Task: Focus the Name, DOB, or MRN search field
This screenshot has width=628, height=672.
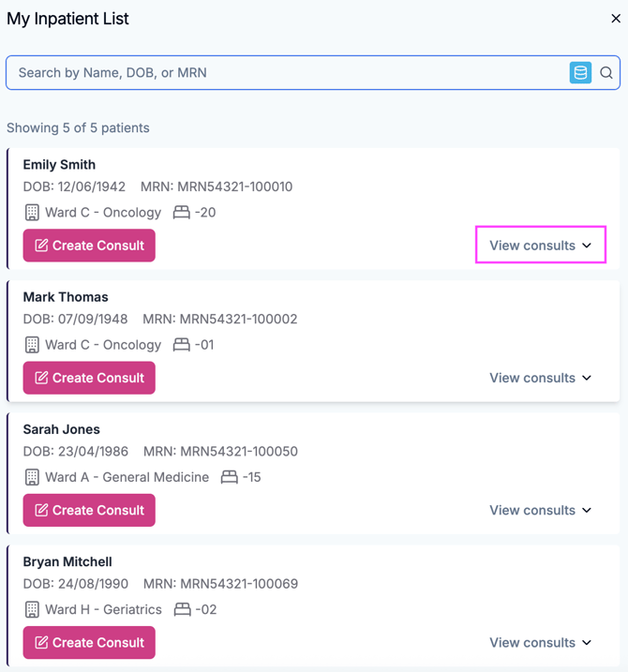Action: 281,73
